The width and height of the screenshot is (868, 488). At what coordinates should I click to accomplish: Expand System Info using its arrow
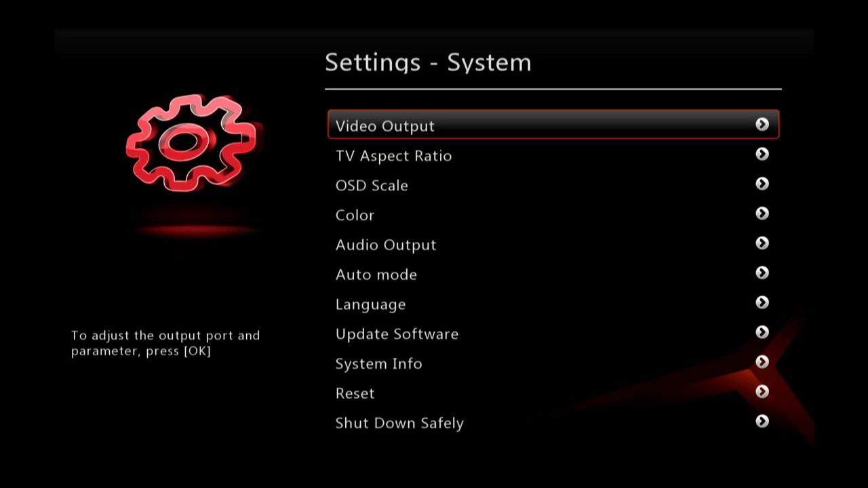pos(762,362)
